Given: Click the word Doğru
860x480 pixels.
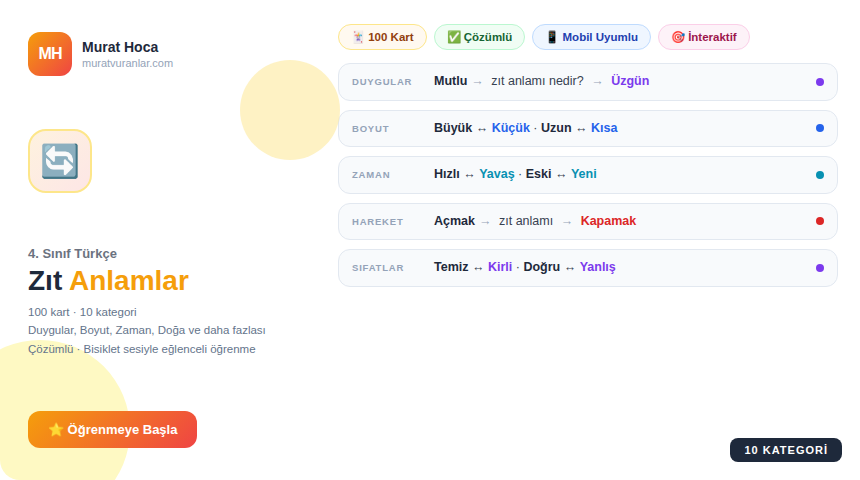Looking at the screenshot, I should [541, 267].
